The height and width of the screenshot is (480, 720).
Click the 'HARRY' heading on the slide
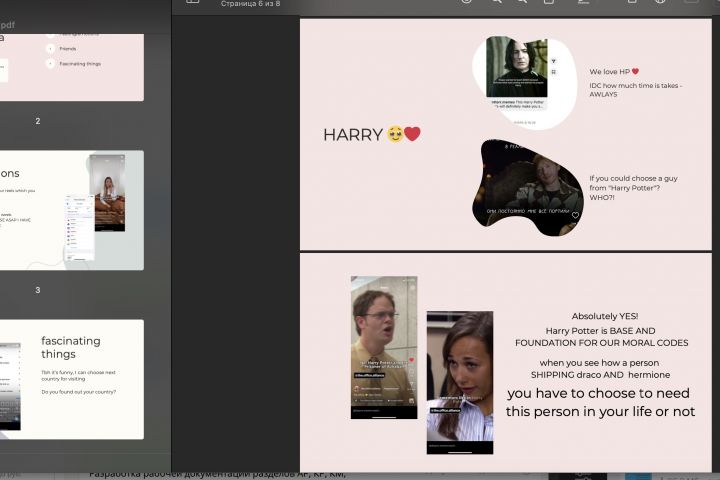coord(353,135)
